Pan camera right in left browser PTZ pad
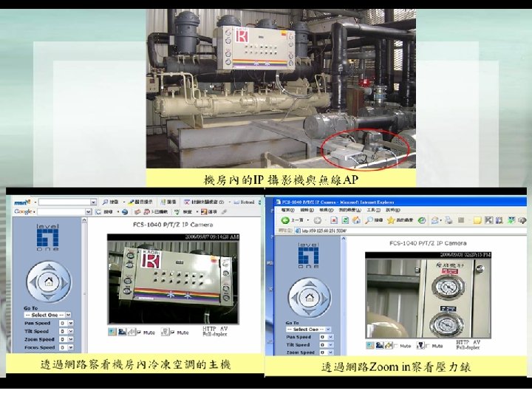 point(64,282)
